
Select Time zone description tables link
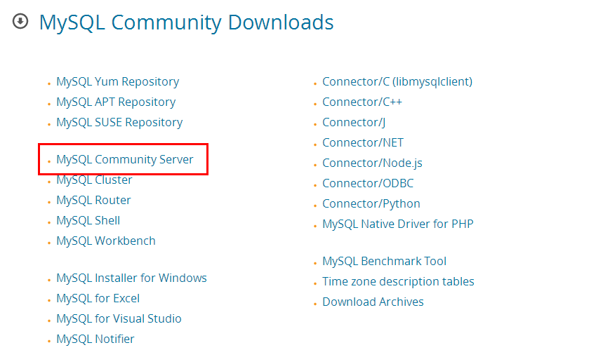(398, 282)
